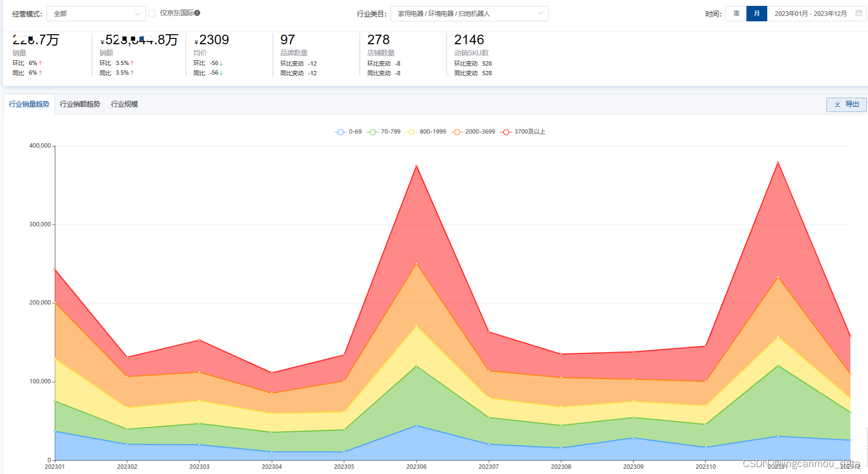Tick the 仅京东国际 checkbox
This screenshot has width=868, height=474.
152,13
